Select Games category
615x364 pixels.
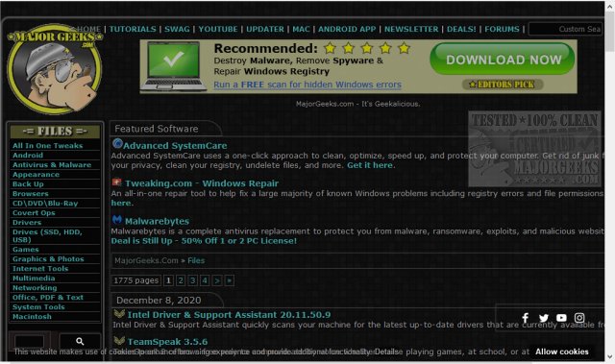[x=26, y=249]
